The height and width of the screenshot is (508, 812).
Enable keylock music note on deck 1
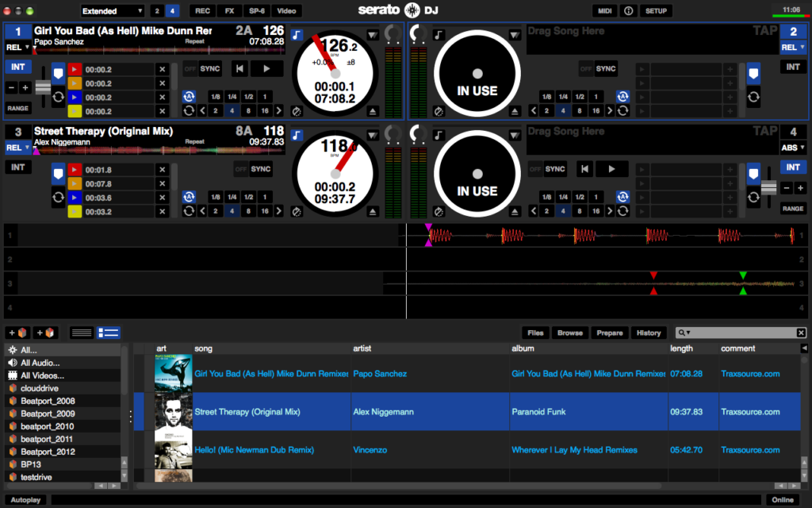click(x=297, y=35)
